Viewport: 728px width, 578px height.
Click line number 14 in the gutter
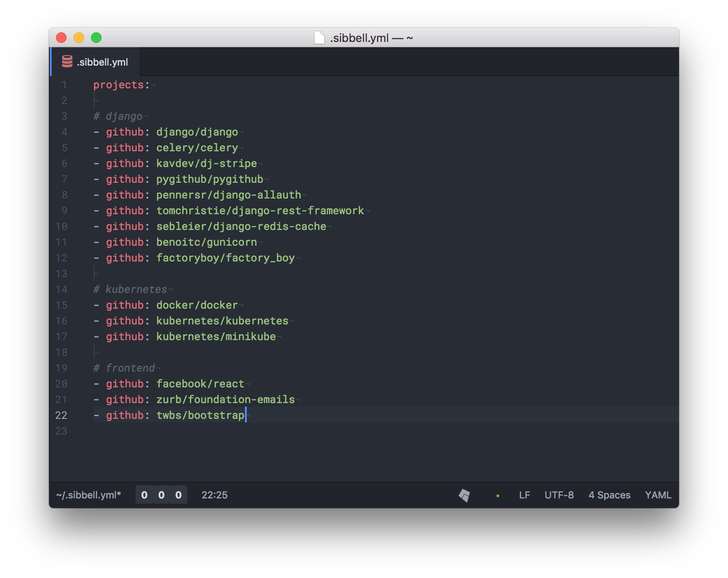coord(61,289)
